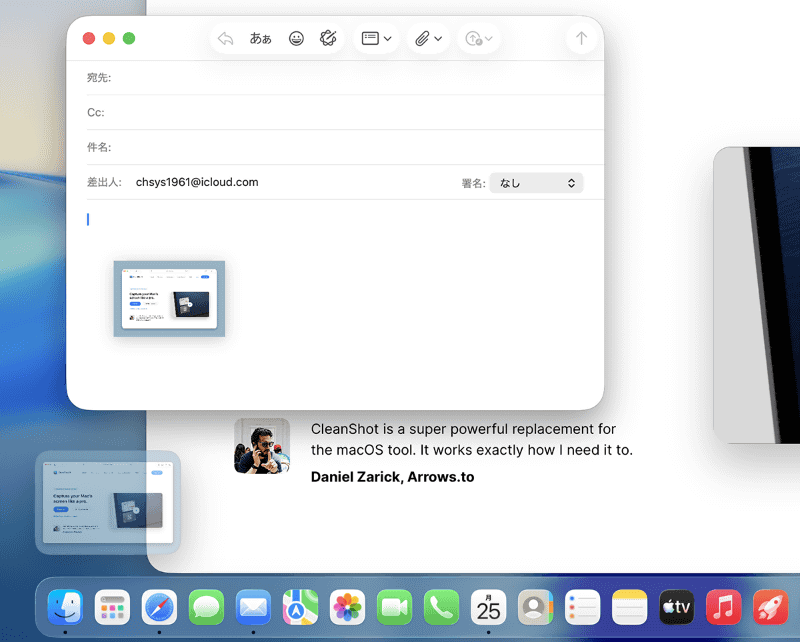Click into the 件名 subject field

345,147
